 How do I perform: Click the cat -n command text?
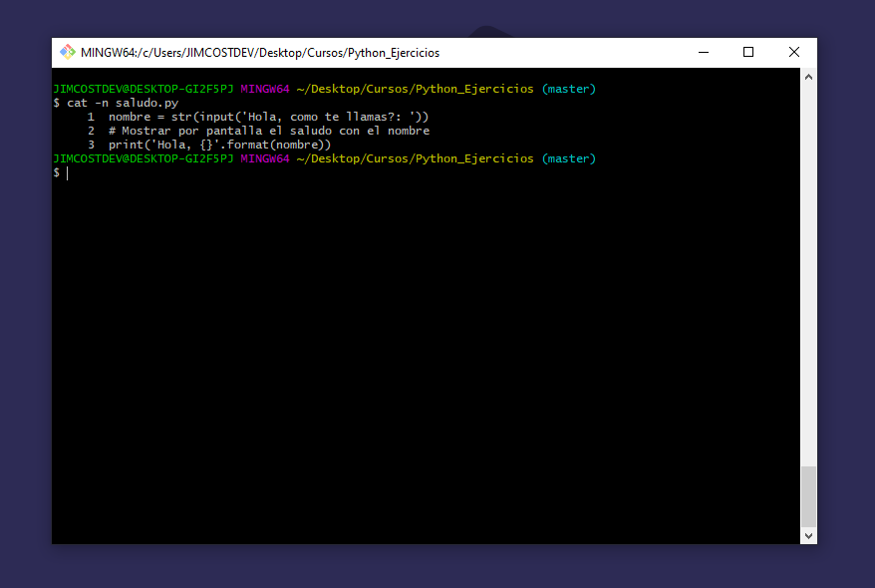(89, 103)
